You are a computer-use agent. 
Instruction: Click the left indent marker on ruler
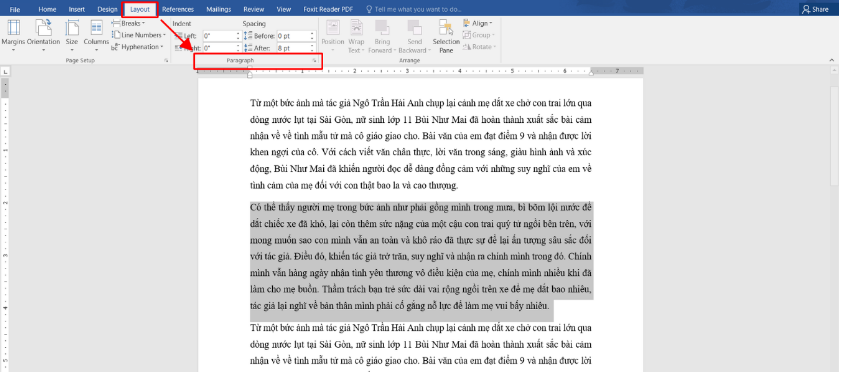[250, 75]
